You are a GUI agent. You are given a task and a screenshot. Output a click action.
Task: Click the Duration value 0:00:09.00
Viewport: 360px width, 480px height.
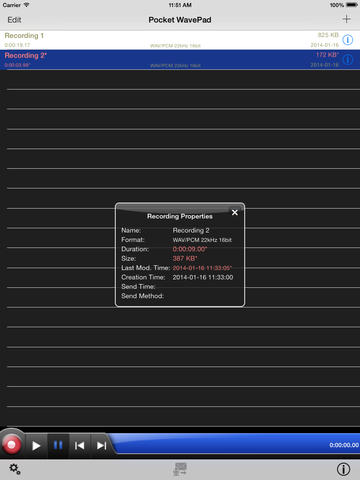tap(190, 249)
